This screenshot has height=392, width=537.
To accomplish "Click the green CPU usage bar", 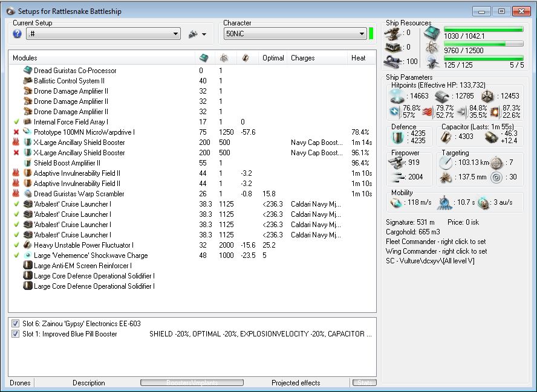I will tap(483, 29).
